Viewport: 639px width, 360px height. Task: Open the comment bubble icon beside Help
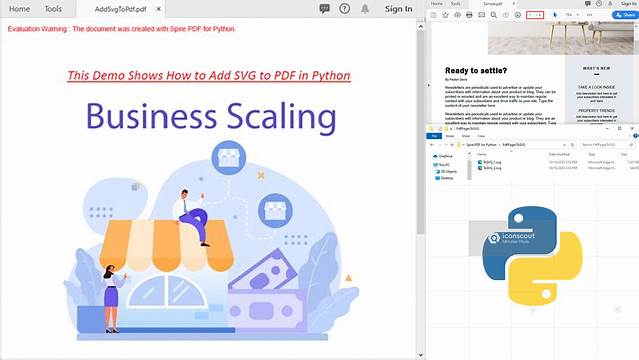point(324,9)
